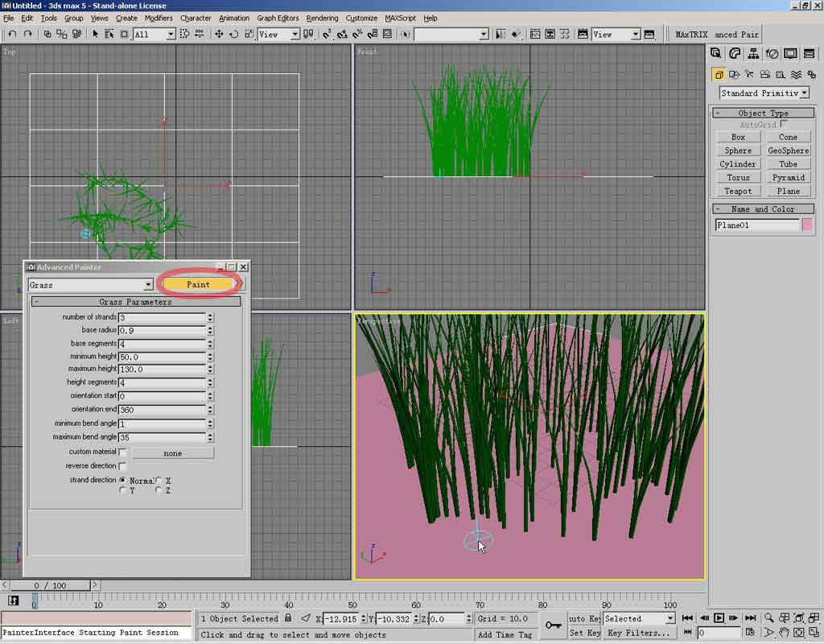This screenshot has height=644, width=824.
Task: Open the Modify command panel tab
Action: click(735, 54)
